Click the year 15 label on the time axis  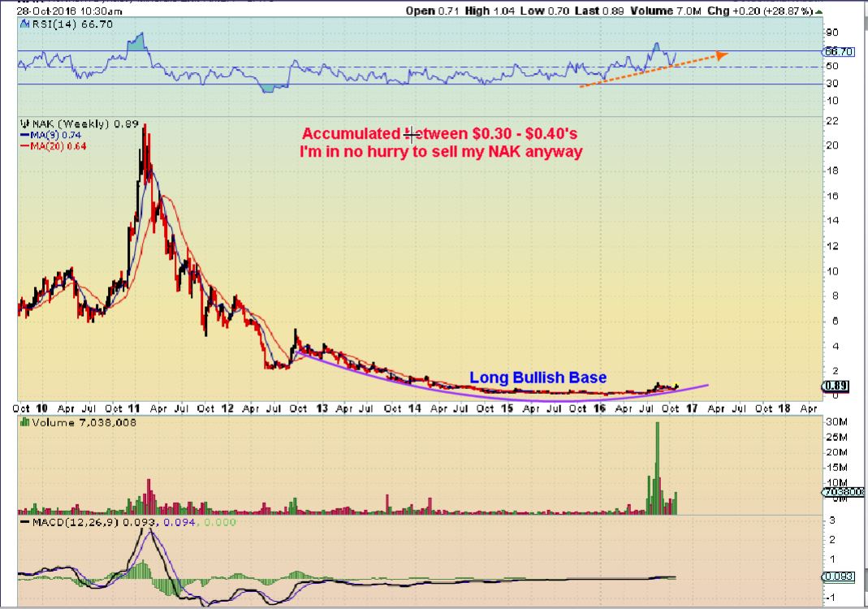coord(507,408)
